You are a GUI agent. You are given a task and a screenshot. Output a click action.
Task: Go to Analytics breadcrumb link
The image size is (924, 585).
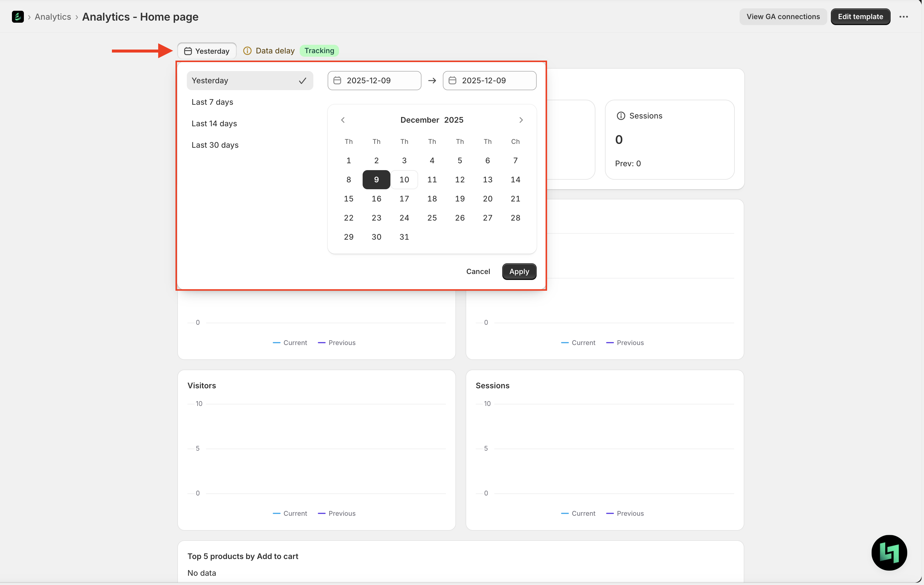tap(53, 17)
